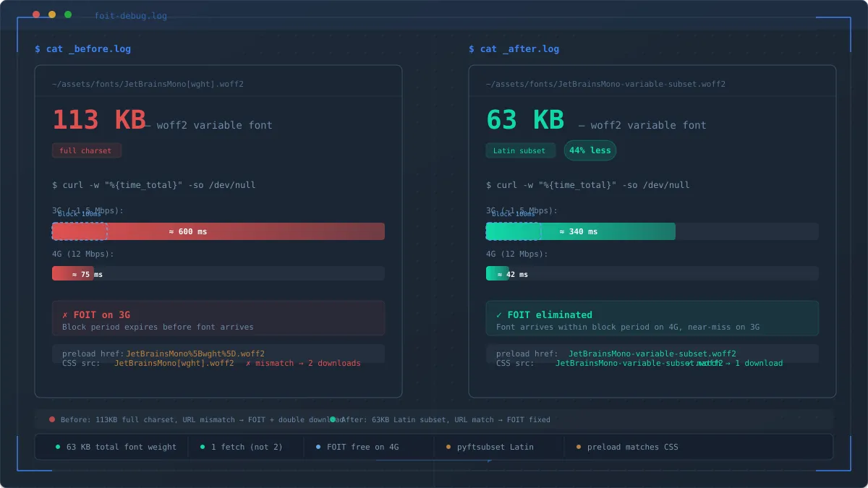Click the red legend dot before 'Before: 113KB'

(x=52, y=419)
